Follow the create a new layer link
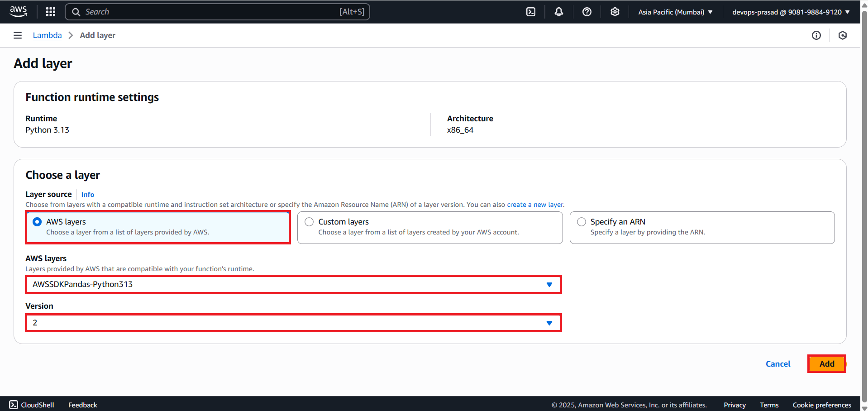The height and width of the screenshot is (411, 868). click(535, 204)
